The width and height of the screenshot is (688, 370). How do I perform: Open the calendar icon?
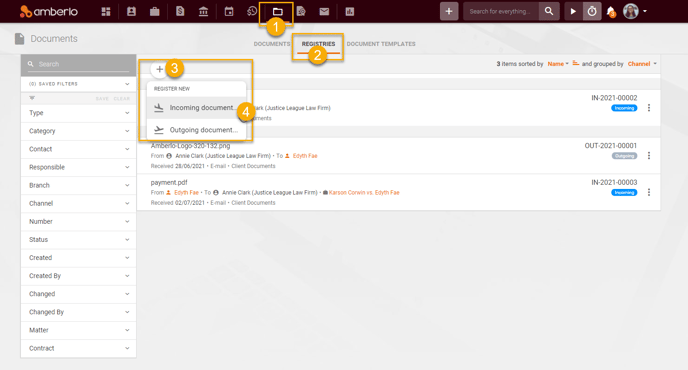(x=229, y=11)
